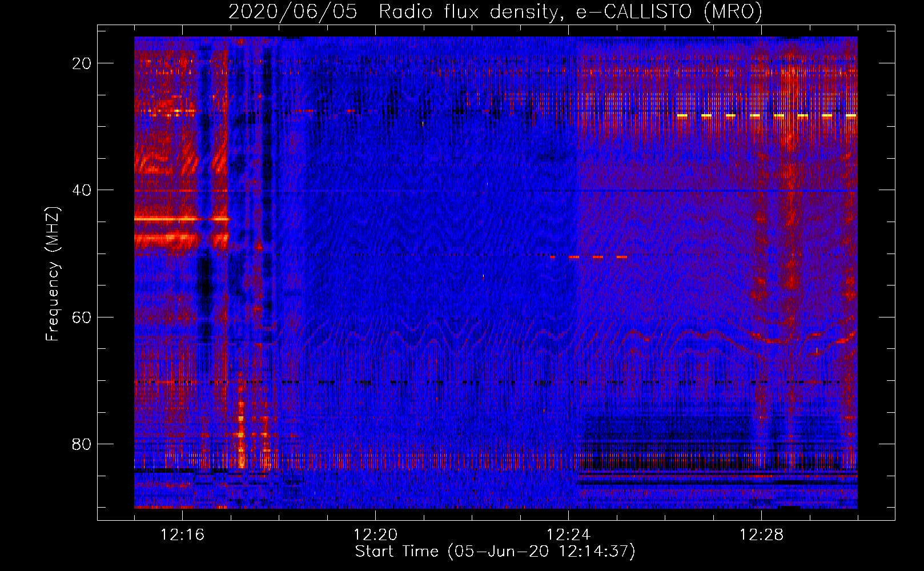Click the 'Start Time (05-Jun-20 12:14:37)' axis label

495,552
